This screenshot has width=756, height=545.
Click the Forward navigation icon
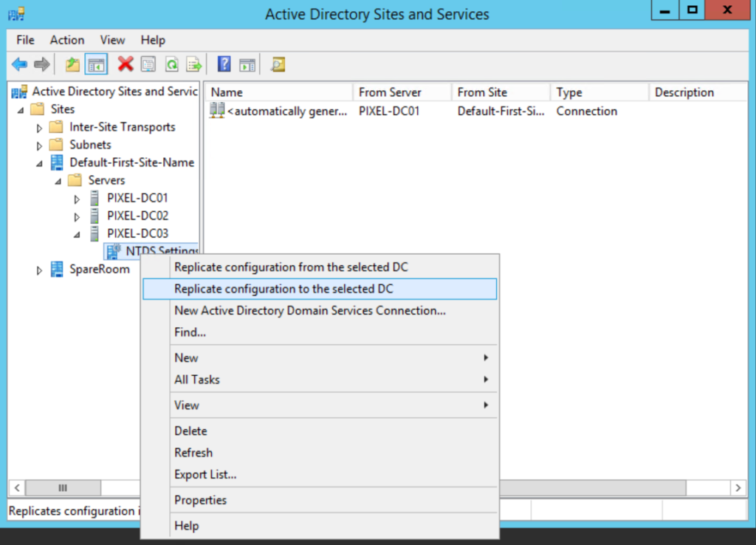(41, 64)
